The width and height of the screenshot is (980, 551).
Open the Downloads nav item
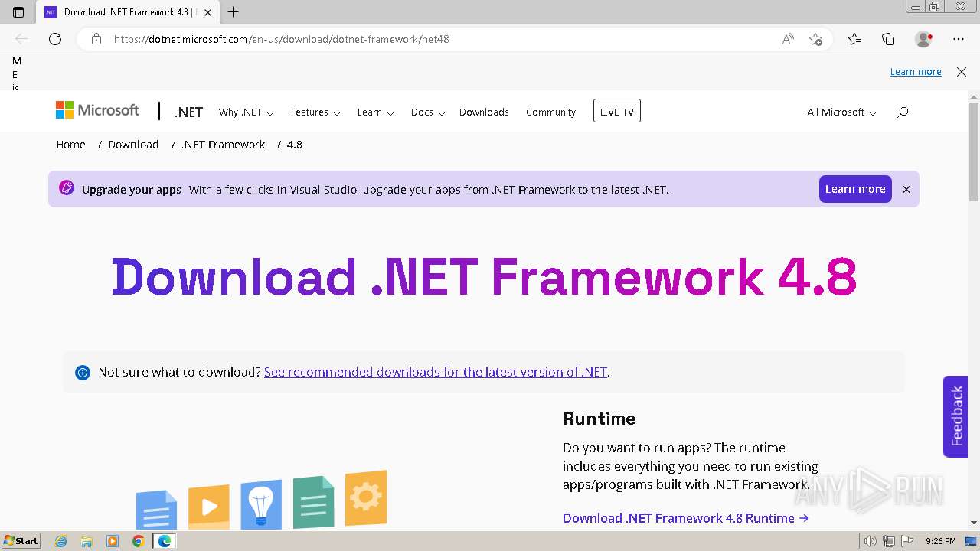(x=484, y=112)
